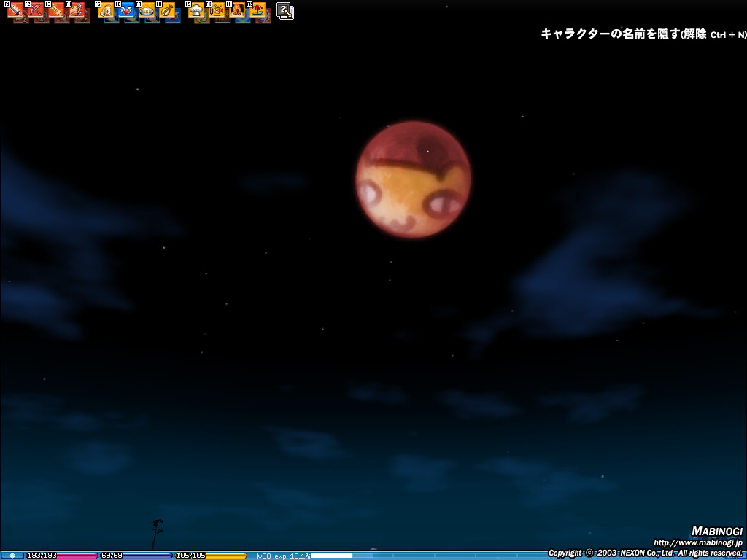Click the Japanese hide character names text

point(643,34)
